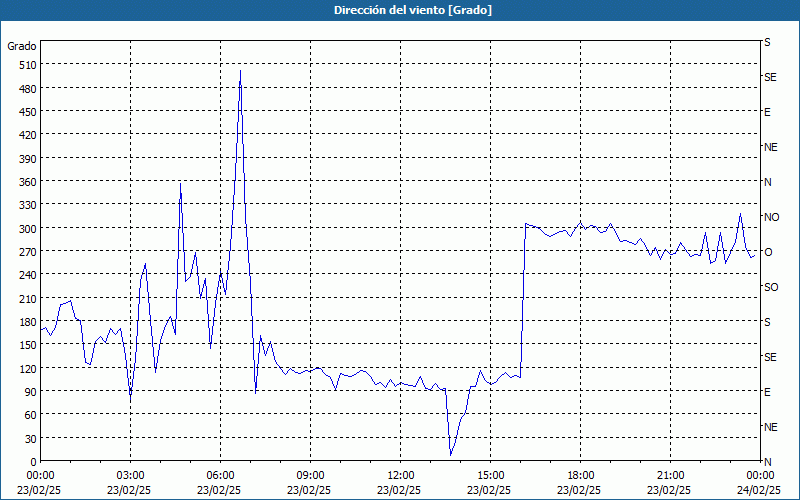Viewport: 800px width, 500px height.
Task: Click the chart title "Dirección del viento [Grado]"
Action: [399, 10]
